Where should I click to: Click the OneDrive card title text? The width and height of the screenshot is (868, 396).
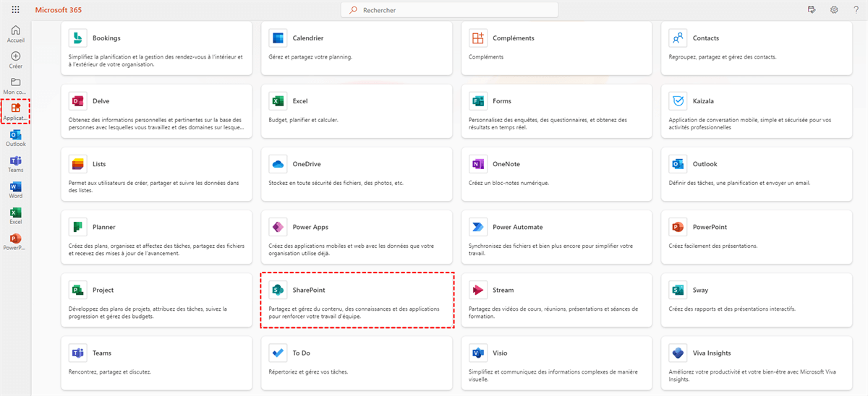click(307, 164)
